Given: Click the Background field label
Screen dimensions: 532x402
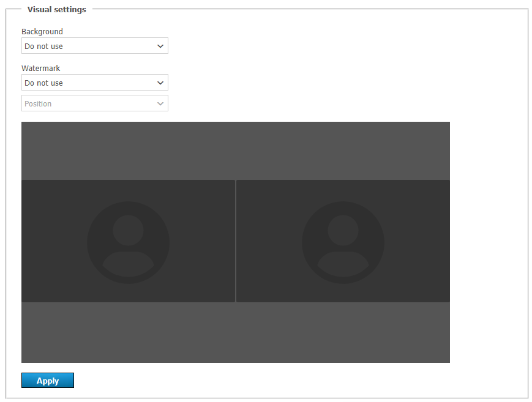Looking at the screenshot, I should tap(42, 31).
